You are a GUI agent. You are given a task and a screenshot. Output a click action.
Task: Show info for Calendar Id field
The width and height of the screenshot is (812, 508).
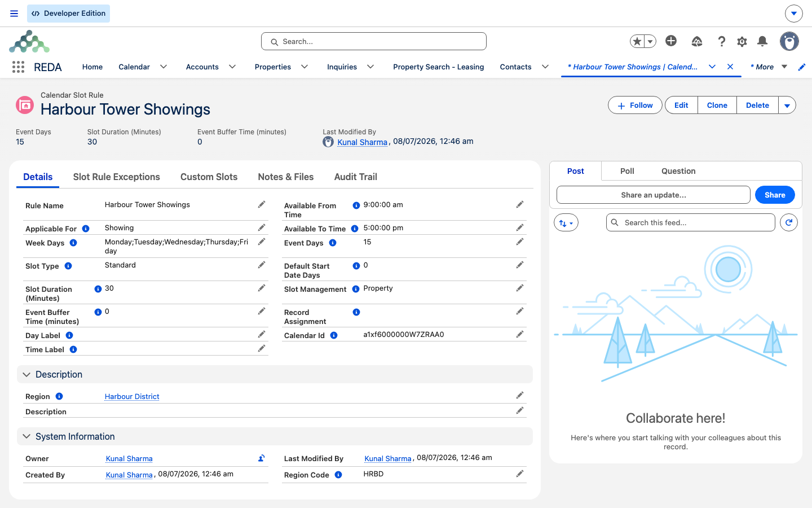coord(334,335)
